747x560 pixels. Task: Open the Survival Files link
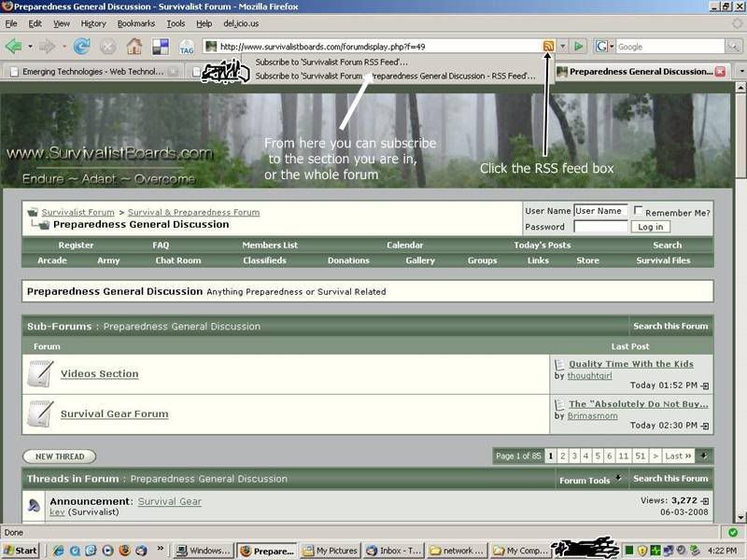point(663,260)
